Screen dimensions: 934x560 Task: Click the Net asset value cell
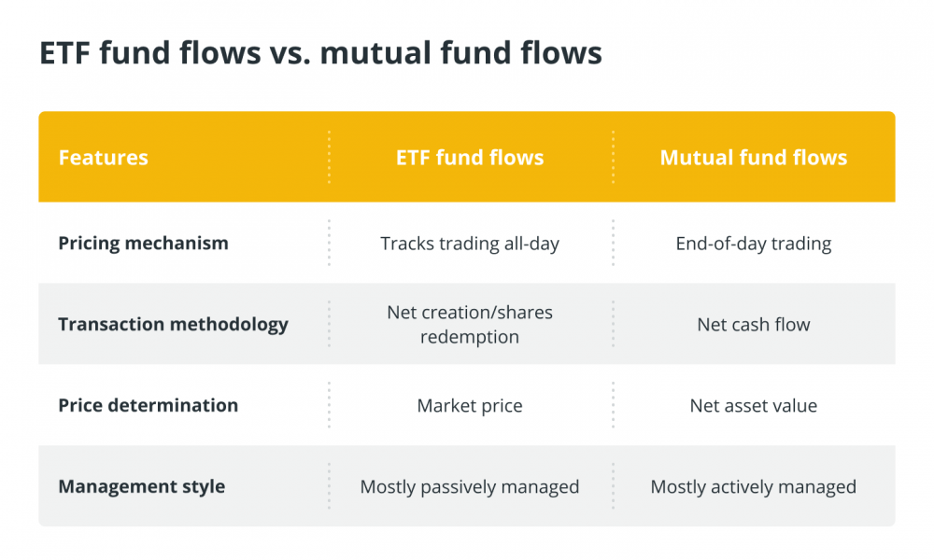tap(754, 405)
